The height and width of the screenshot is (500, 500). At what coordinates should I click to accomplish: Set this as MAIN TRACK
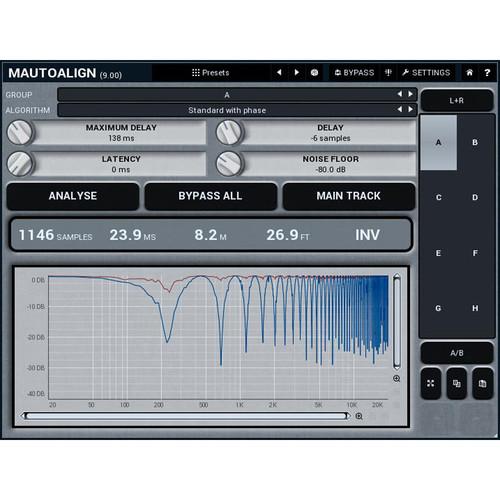pos(349,196)
